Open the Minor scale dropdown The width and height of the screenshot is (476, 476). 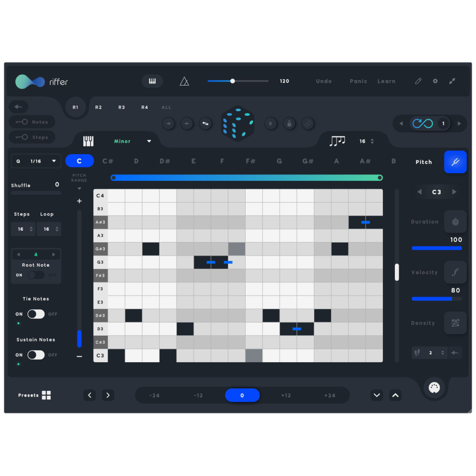(x=149, y=141)
